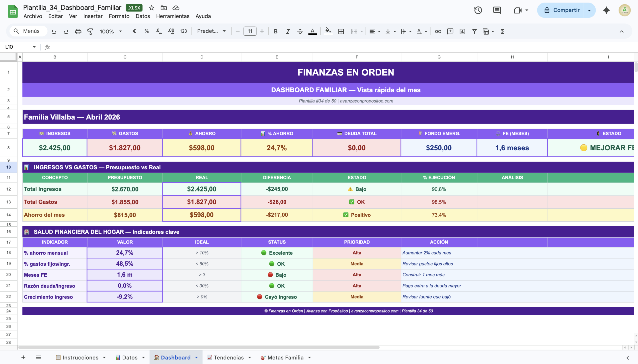The width and height of the screenshot is (638, 364).
Task: Click the font size input field
Action: click(x=250, y=31)
